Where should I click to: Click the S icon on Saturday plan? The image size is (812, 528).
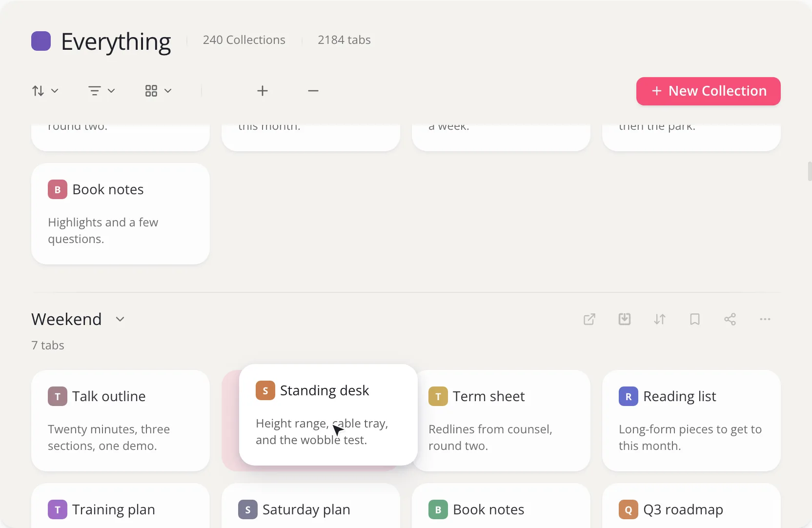click(x=248, y=509)
